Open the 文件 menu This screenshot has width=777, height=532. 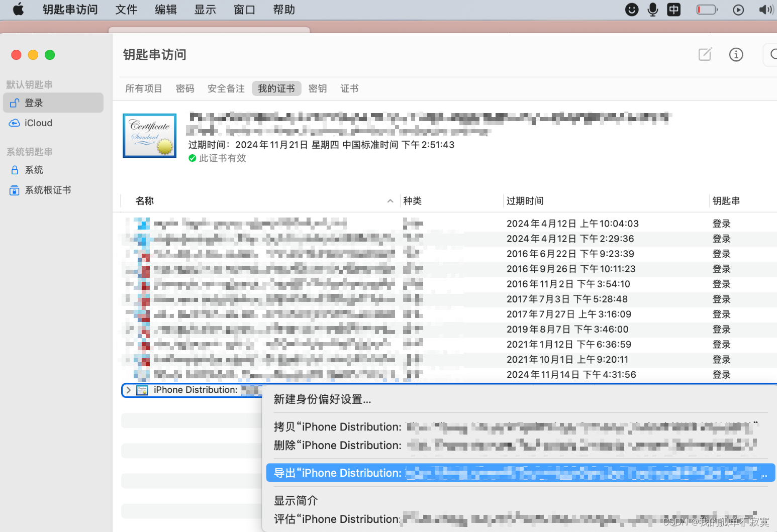pyautogui.click(x=126, y=10)
